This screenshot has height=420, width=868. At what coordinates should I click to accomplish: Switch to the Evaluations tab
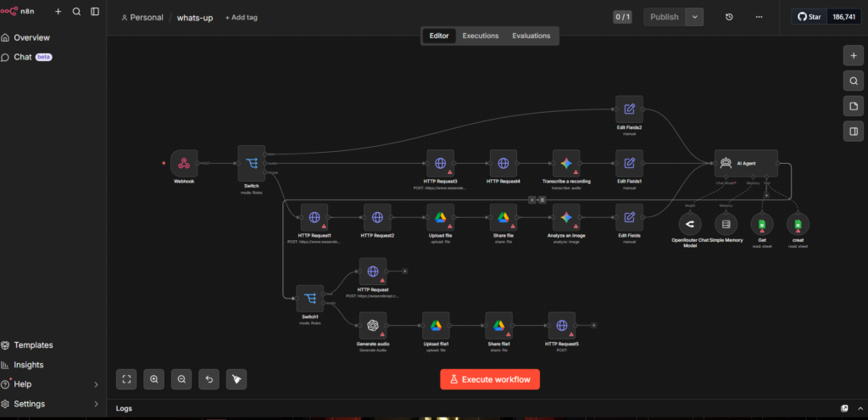tap(531, 36)
